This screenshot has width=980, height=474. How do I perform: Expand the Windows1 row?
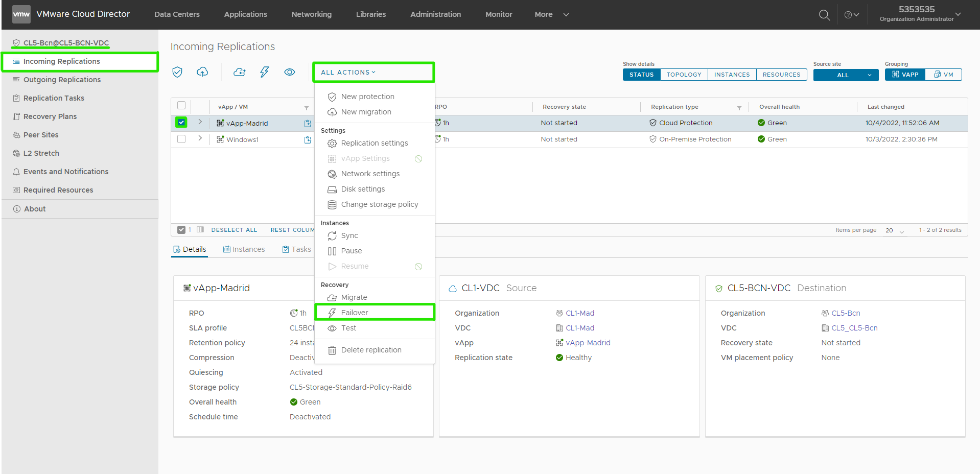coord(200,138)
